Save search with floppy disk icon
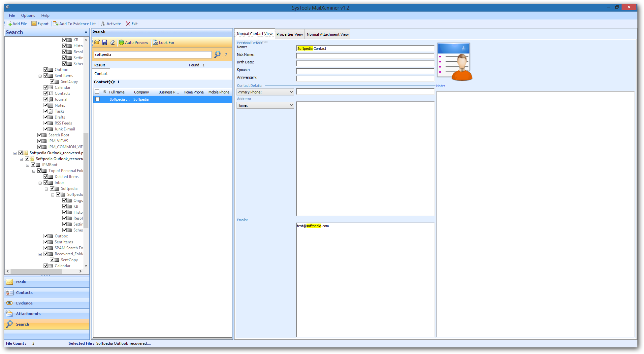 point(105,42)
